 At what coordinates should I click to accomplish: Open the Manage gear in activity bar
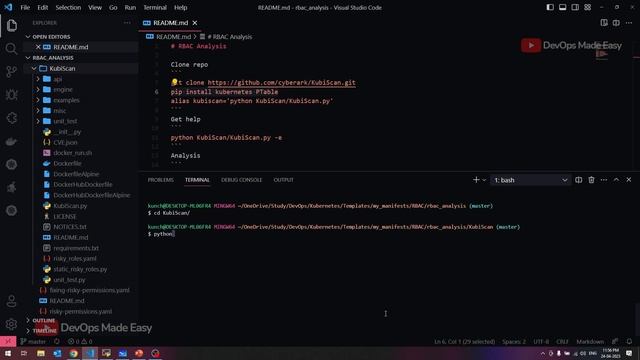coord(11,324)
